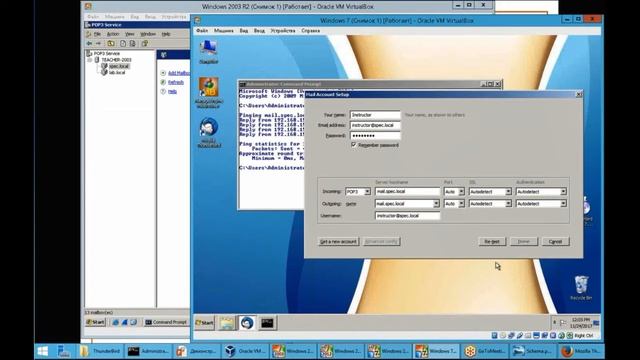The image size is (640, 360).
Task: Close the Mail Account Setup dialog
Action: (x=578, y=94)
